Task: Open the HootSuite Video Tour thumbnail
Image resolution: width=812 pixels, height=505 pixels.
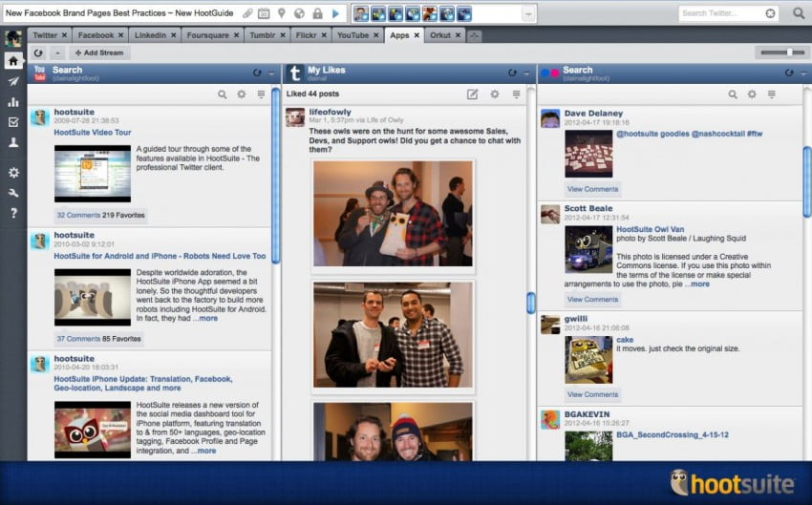Action: [x=93, y=174]
